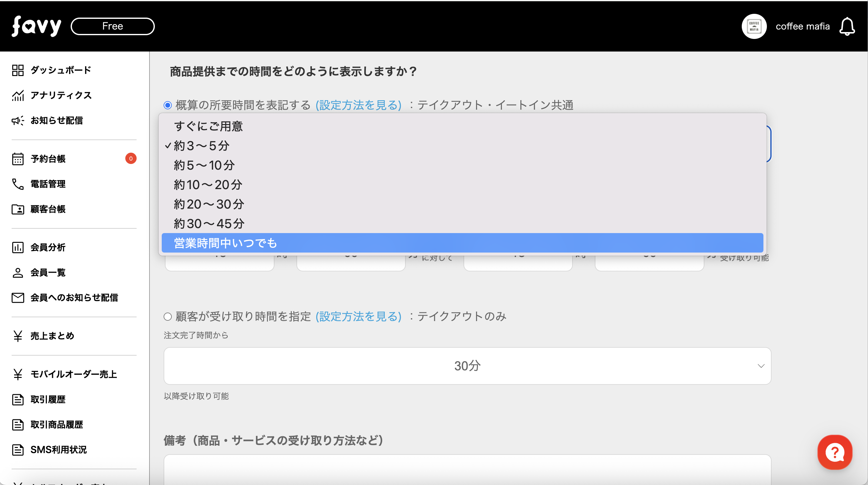Open SMS利用状況 menu label

(58, 450)
